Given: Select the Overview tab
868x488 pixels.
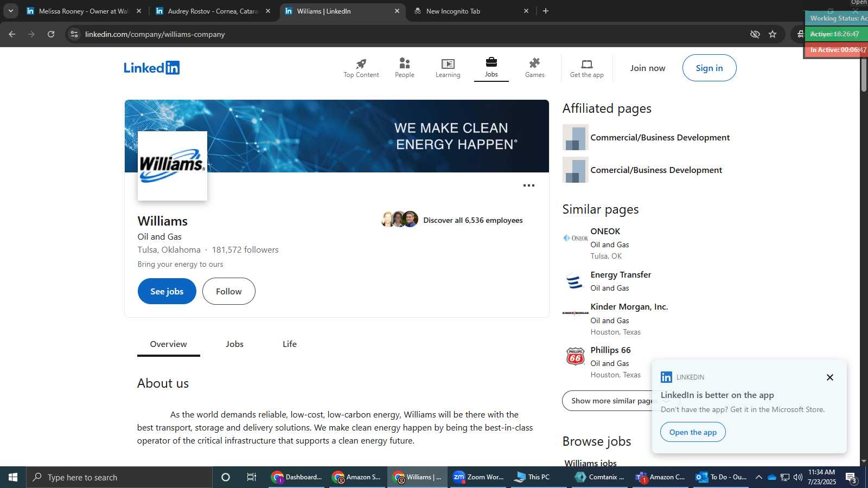Looking at the screenshot, I should point(168,344).
